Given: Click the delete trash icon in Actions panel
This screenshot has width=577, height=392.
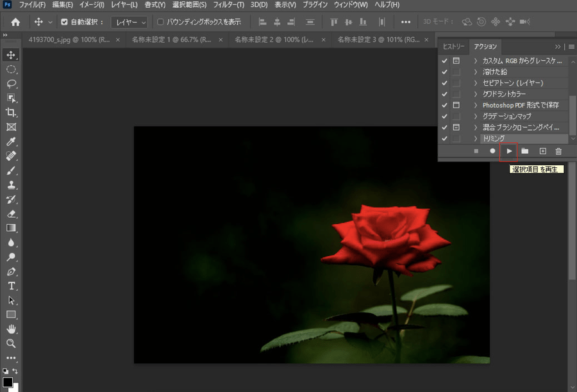Looking at the screenshot, I should point(558,151).
